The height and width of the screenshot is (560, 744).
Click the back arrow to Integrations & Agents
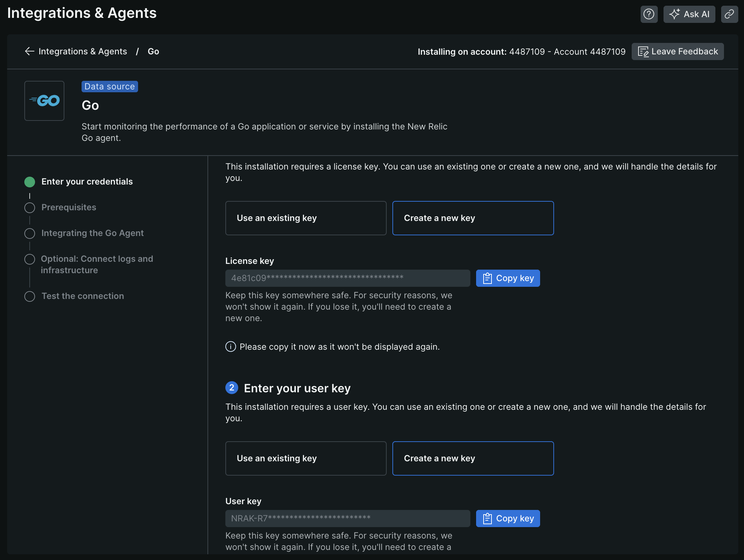[30, 51]
